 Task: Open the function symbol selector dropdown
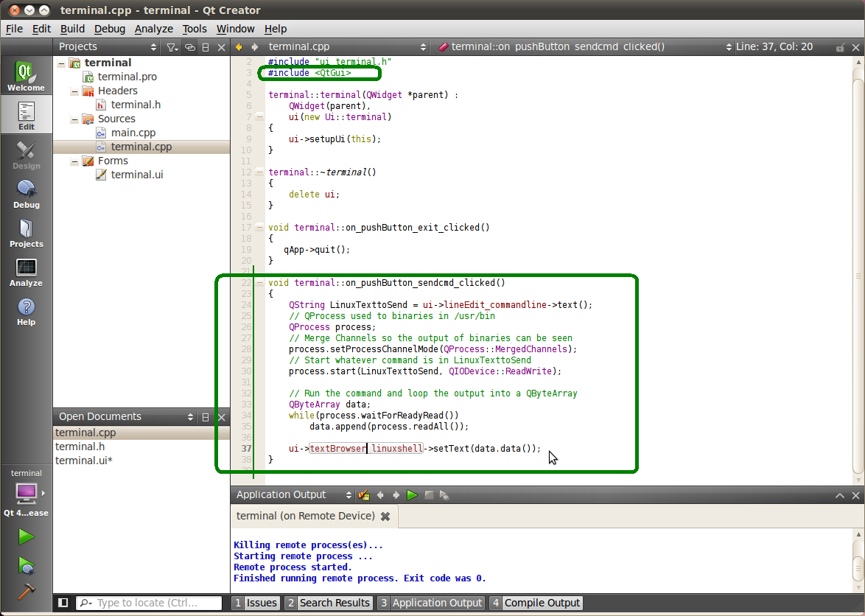tap(729, 47)
